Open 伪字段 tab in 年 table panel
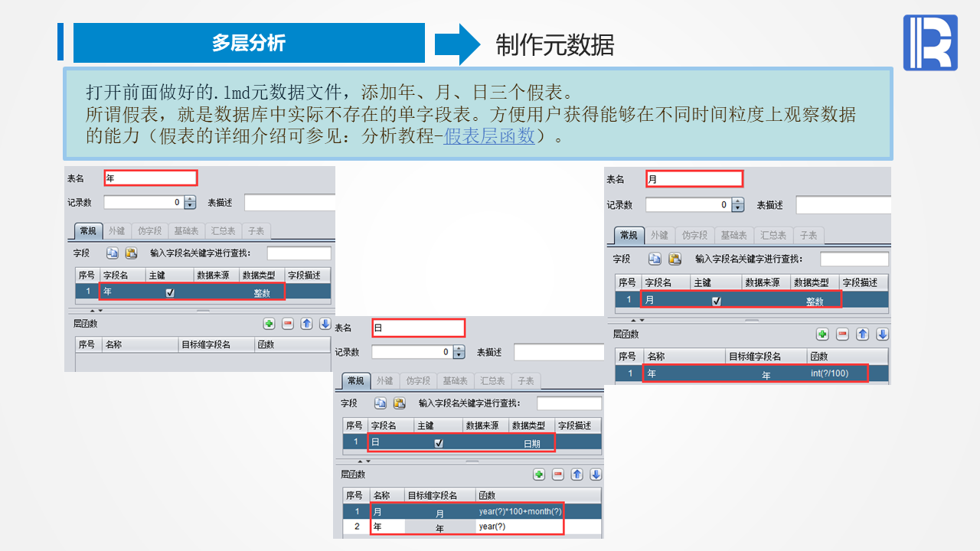Image resolution: width=980 pixels, height=551 pixels. [149, 231]
